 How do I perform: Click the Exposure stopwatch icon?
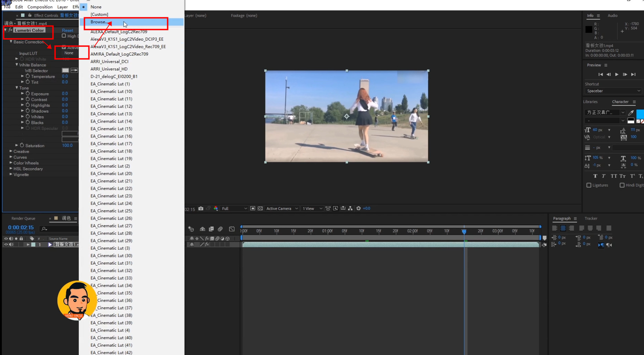tap(28, 94)
